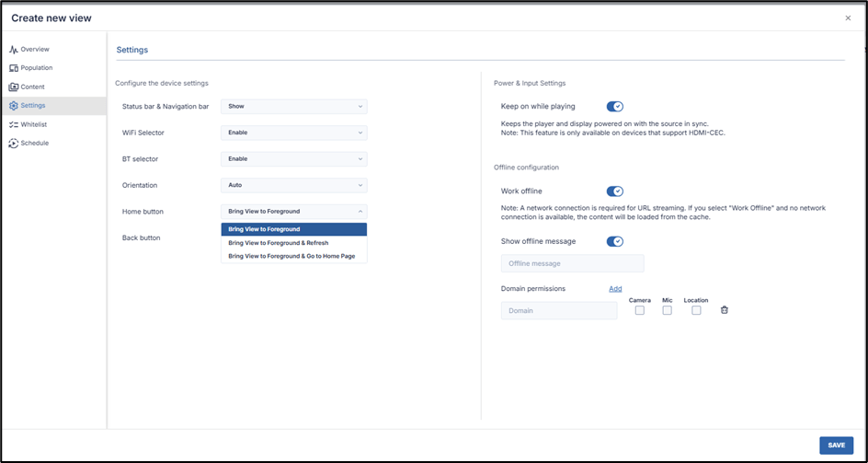Check the Mic permission checkbox
Screen dimensions: 868x463
click(x=667, y=310)
